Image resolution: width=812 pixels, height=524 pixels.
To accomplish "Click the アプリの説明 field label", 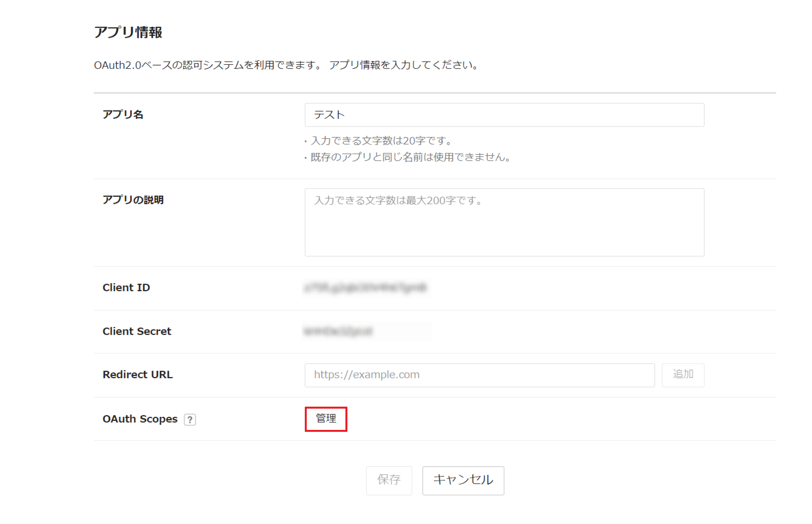I will pyautogui.click(x=133, y=200).
